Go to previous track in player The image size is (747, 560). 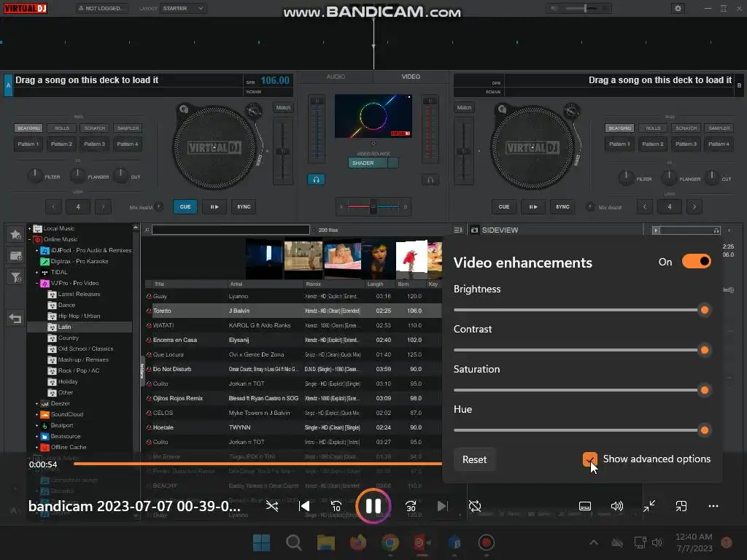(304, 506)
